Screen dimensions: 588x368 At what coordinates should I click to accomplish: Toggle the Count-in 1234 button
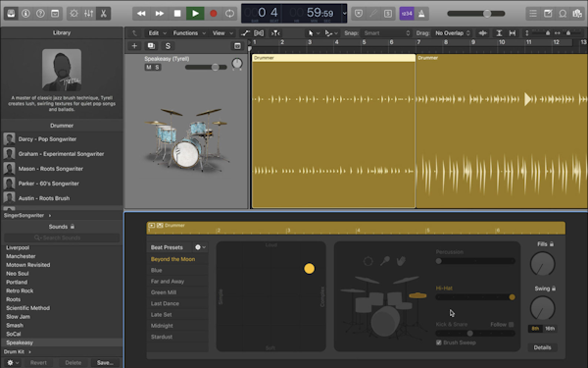(407, 14)
